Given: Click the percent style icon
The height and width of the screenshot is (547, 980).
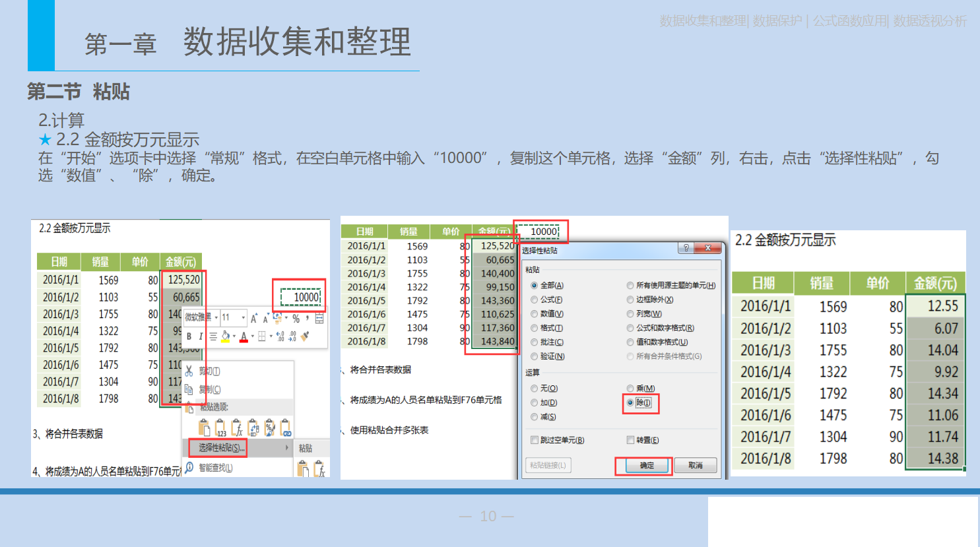Looking at the screenshot, I should [x=296, y=319].
